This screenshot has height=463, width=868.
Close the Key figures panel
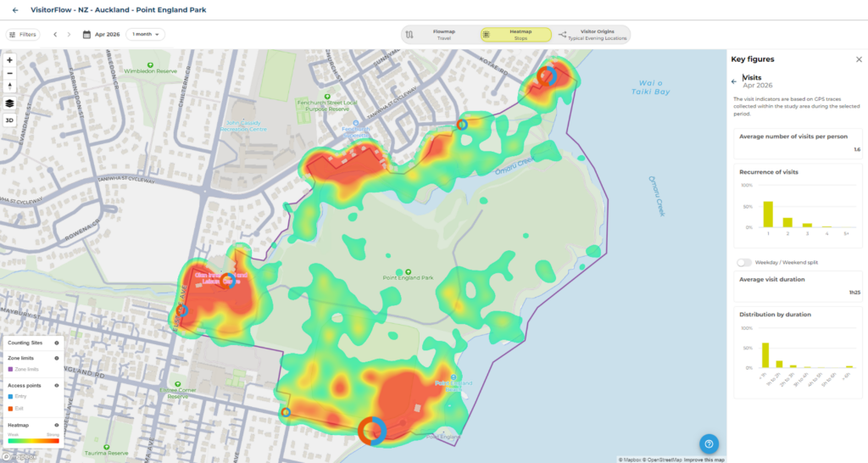tap(859, 59)
